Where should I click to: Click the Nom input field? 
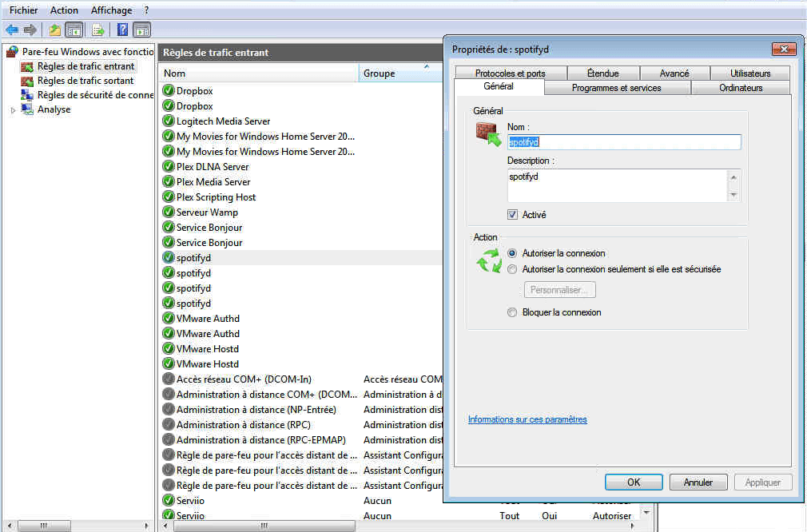coord(624,142)
